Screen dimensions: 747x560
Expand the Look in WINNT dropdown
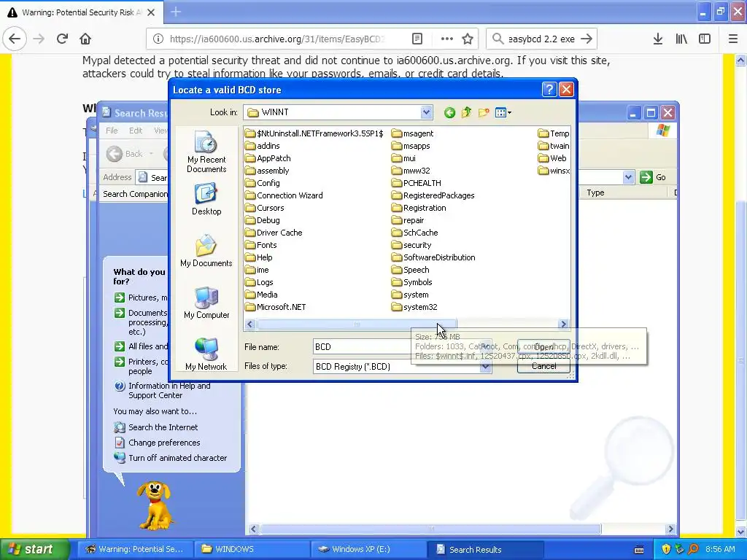[426, 112]
